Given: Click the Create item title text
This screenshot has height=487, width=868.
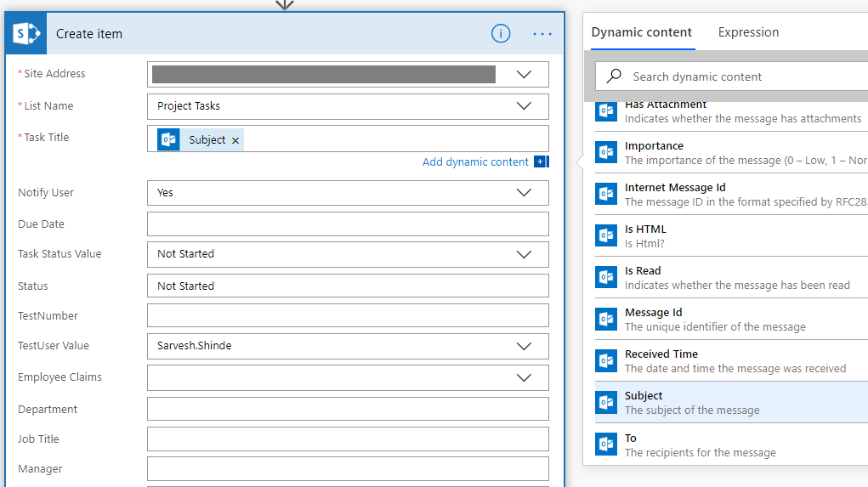Looking at the screenshot, I should 89,34.
